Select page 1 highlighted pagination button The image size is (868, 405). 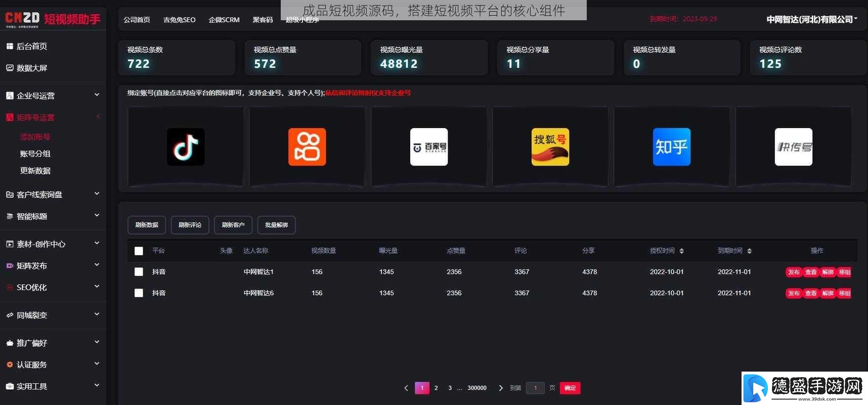coord(422,388)
